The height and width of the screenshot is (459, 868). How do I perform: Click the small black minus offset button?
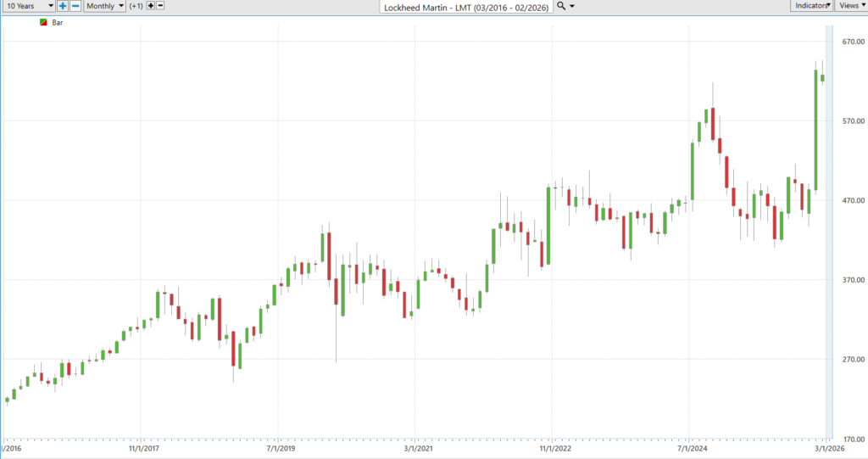pyautogui.click(x=161, y=6)
